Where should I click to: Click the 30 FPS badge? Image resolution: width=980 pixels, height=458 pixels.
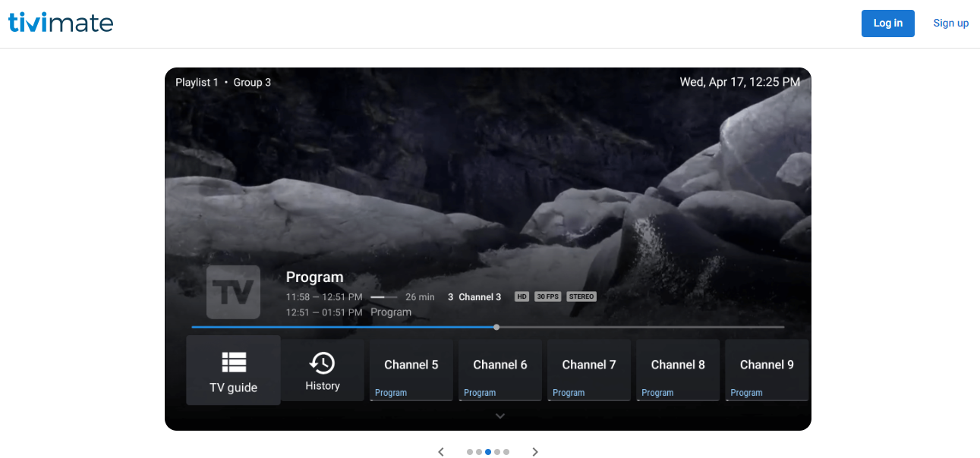tap(547, 296)
